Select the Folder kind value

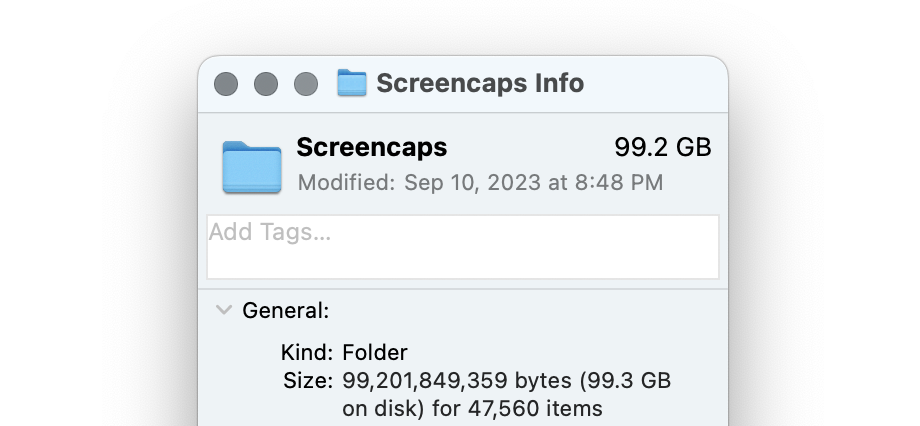click(x=375, y=352)
